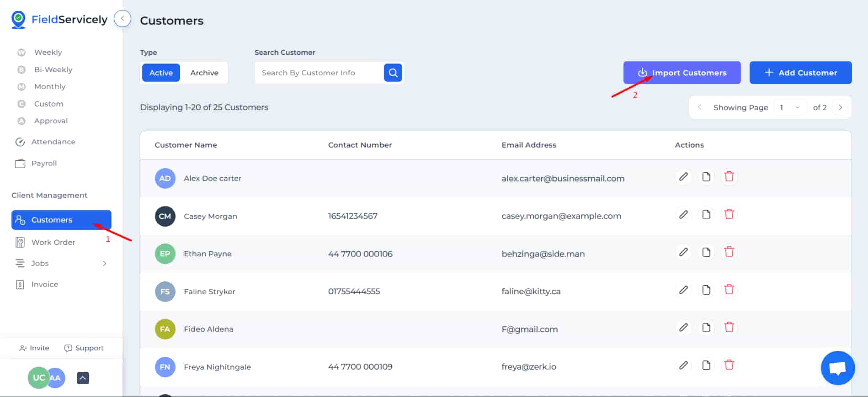This screenshot has width=868, height=397.
Task: Click phone number 16541234567
Action: tap(353, 216)
